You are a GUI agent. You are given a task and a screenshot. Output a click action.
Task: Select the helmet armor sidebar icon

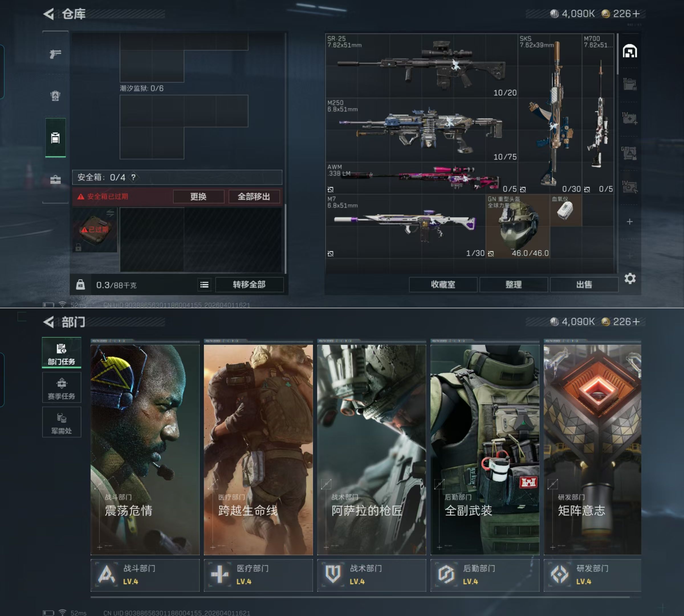click(x=55, y=96)
